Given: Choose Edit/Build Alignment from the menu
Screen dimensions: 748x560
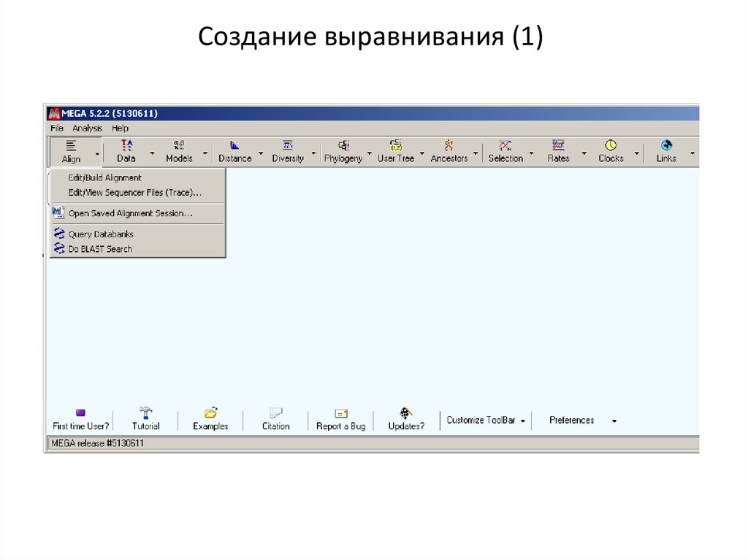Looking at the screenshot, I should (x=104, y=177).
